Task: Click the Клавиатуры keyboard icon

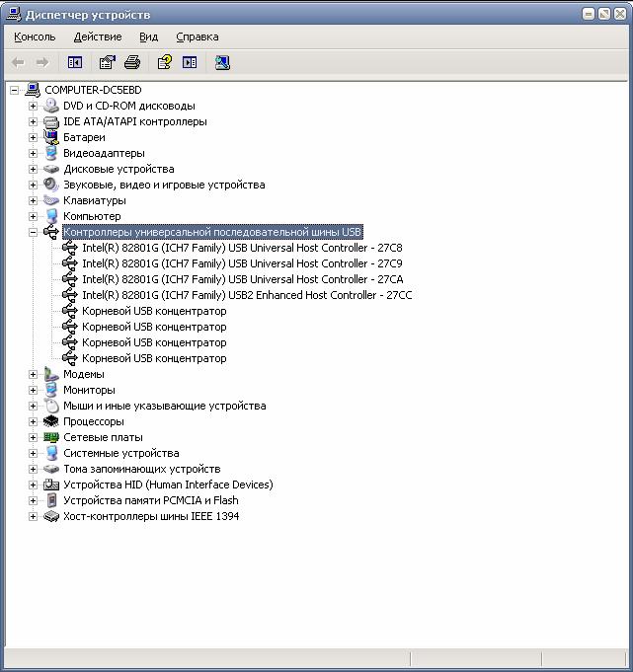Action: click(51, 200)
